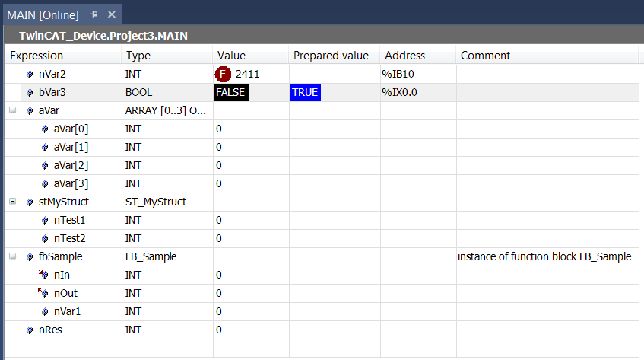Image resolution: width=644 pixels, height=360 pixels.
Task: Click the ARRAY [0..3] type cell
Action: 166,110
